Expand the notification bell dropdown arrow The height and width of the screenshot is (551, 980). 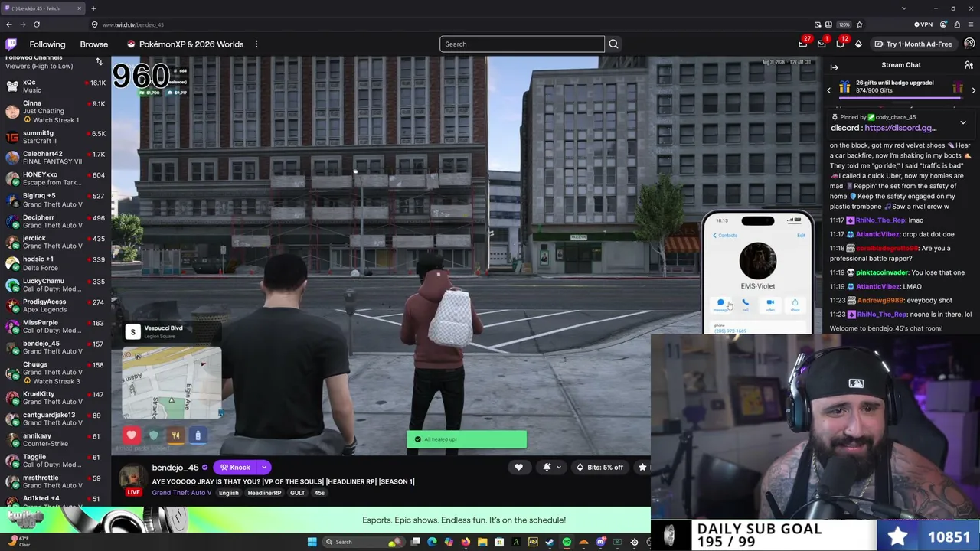559,467
